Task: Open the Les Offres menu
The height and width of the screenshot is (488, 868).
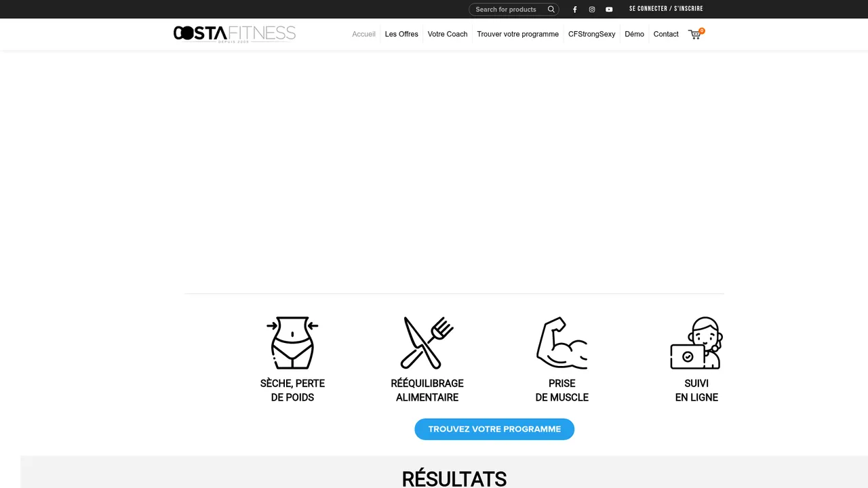Action: 401,34
